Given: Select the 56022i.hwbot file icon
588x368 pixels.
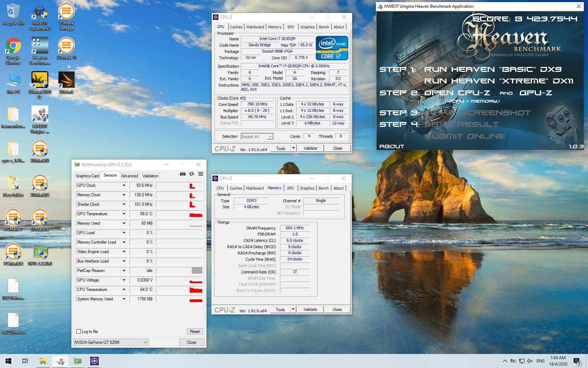Looking at the screenshot, I should (13, 323).
